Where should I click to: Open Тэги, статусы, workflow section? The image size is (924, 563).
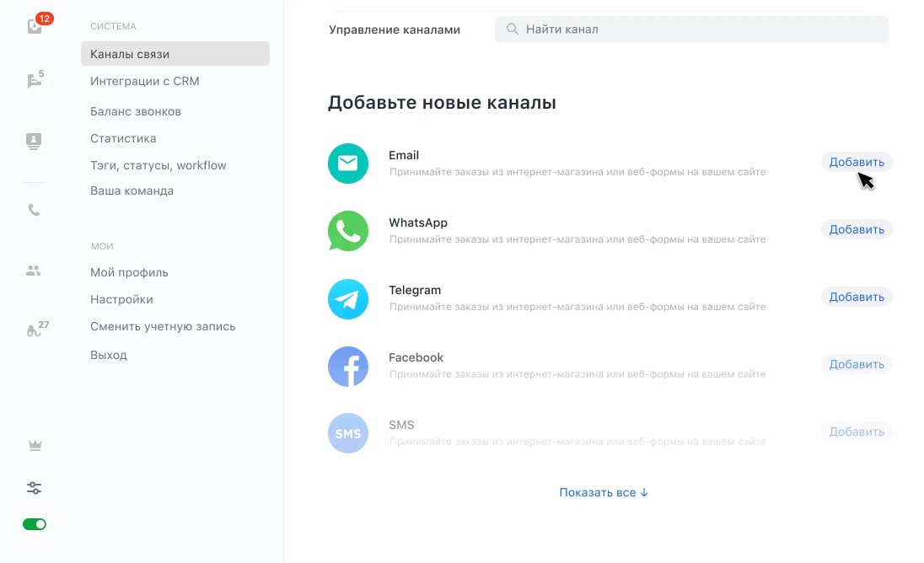(x=158, y=165)
